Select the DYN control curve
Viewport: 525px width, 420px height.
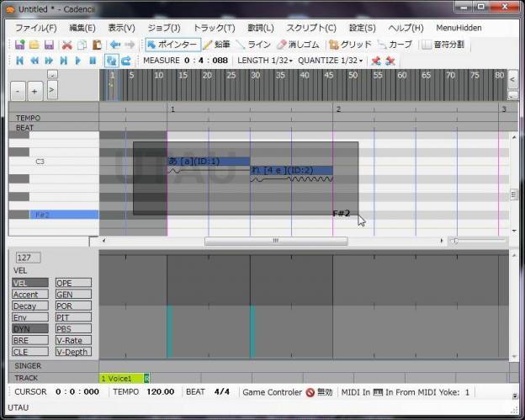(x=30, y=329)
